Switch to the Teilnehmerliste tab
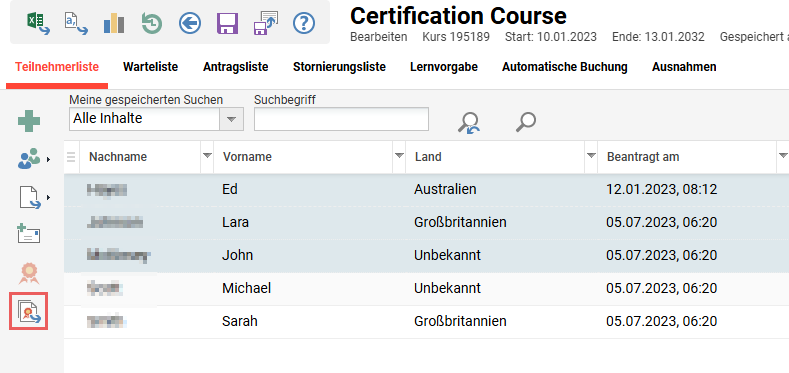 [57, 67]
